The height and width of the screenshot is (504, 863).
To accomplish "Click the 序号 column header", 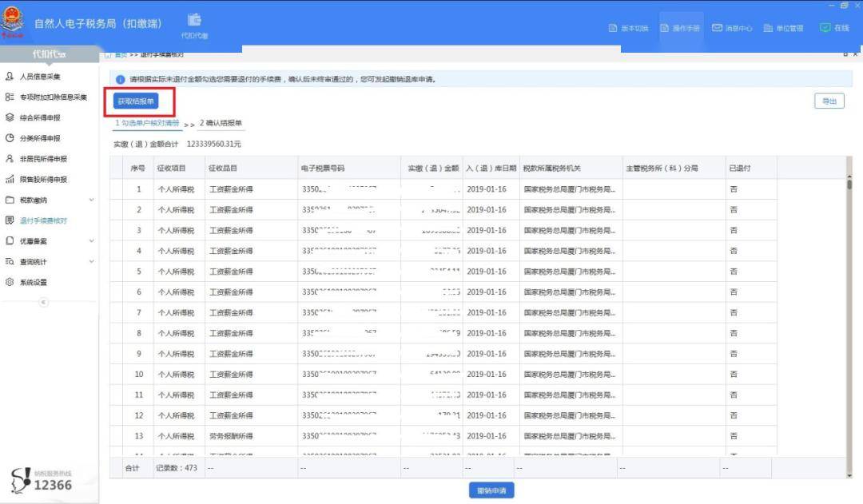I will (137, 169).
